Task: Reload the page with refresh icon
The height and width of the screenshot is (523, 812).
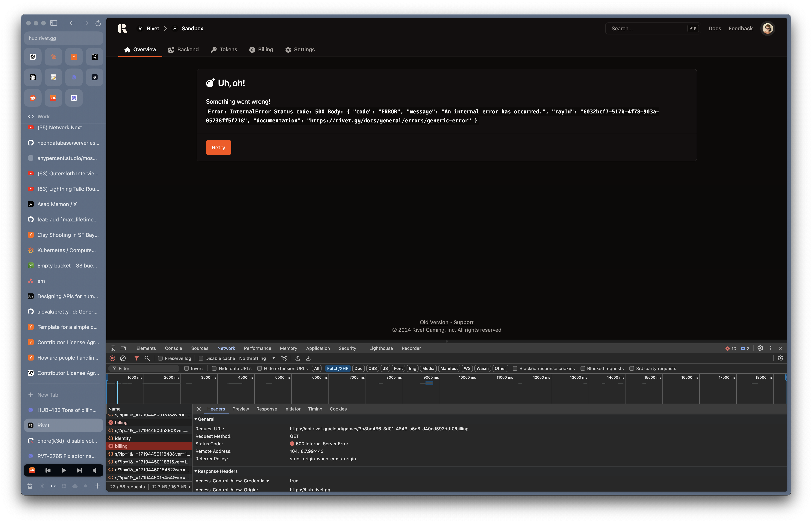Action: tap(98, 23)
